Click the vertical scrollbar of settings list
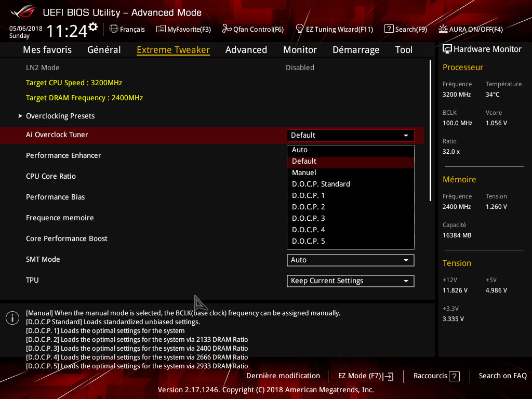This screenshot has width=532, height=399. [x=430, y=130]
